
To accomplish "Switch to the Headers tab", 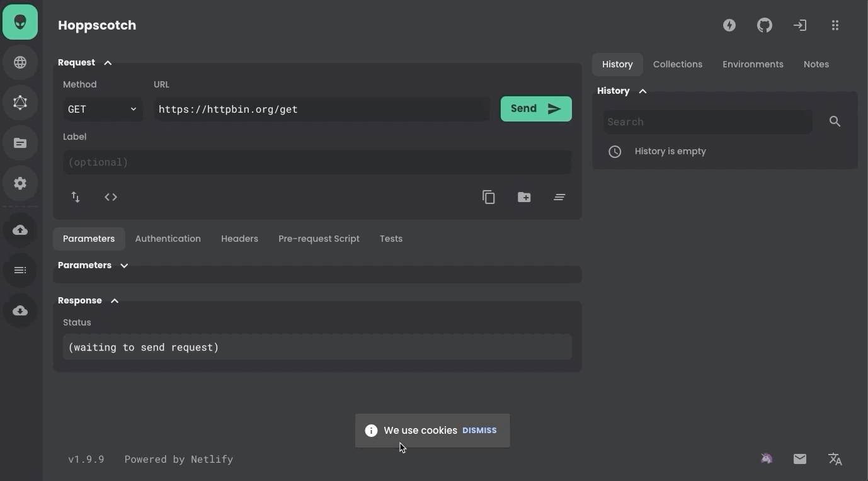I will click(x=239, y=239).
